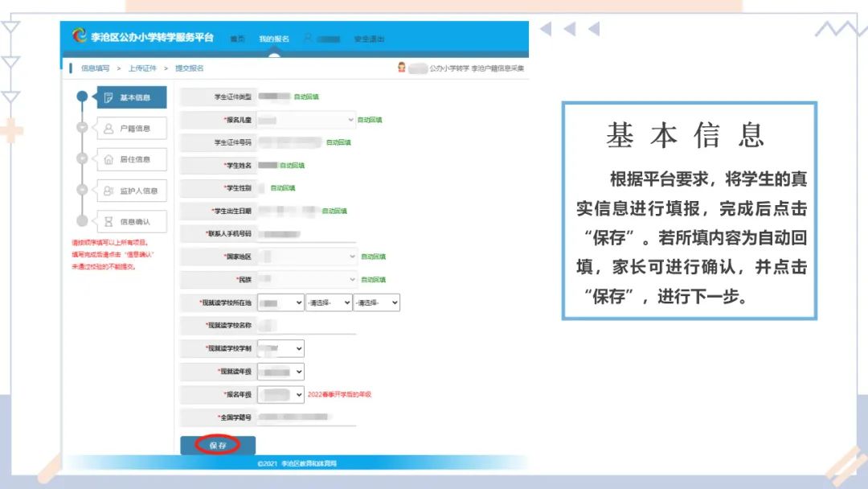
Task: Select the 我的报名 menu item
Action: tap(276, 37)
